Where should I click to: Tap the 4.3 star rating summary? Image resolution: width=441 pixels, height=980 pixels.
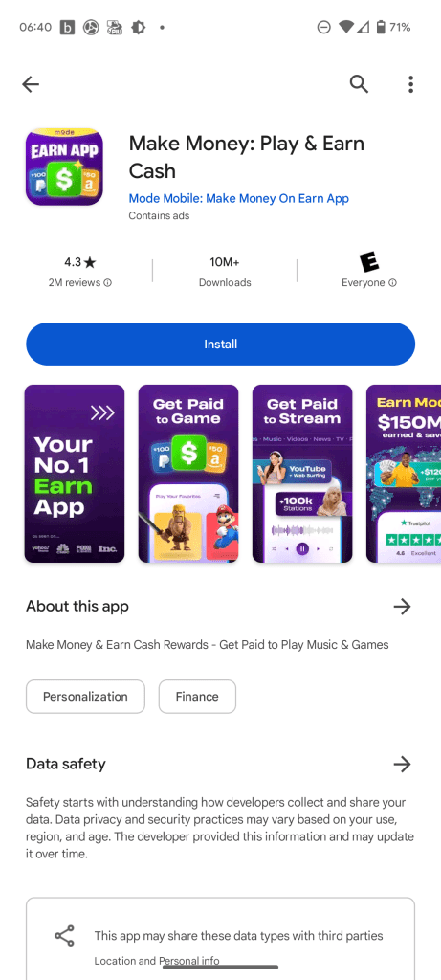click(80, 262)
